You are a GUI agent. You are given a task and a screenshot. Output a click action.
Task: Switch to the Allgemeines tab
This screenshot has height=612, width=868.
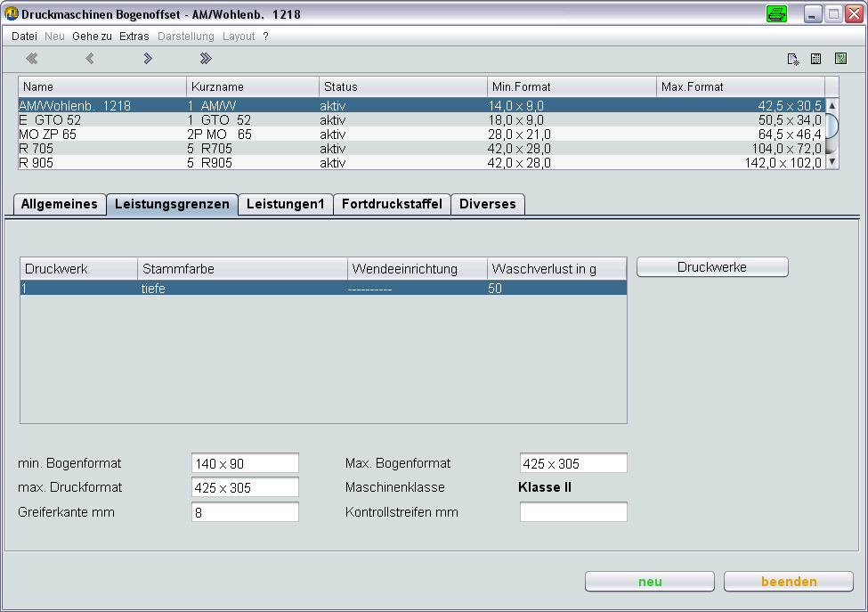pyautogui.click(x=60, y=204)
